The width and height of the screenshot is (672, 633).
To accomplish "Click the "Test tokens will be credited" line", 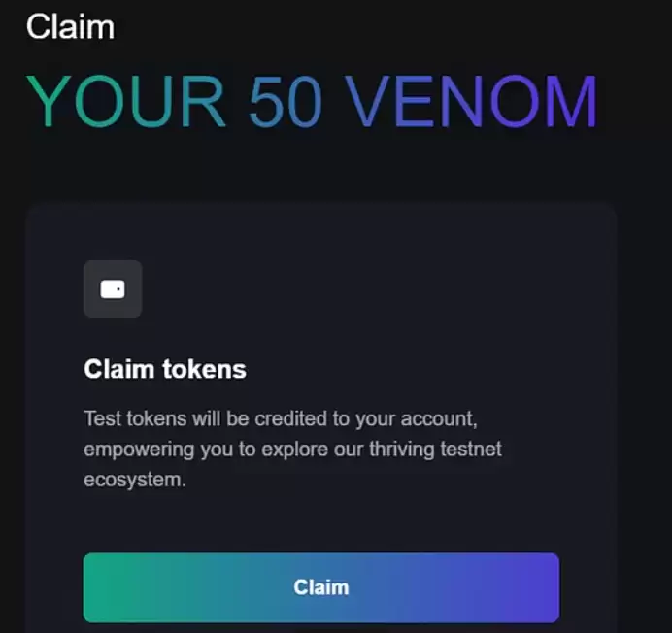I will point(281,418).
